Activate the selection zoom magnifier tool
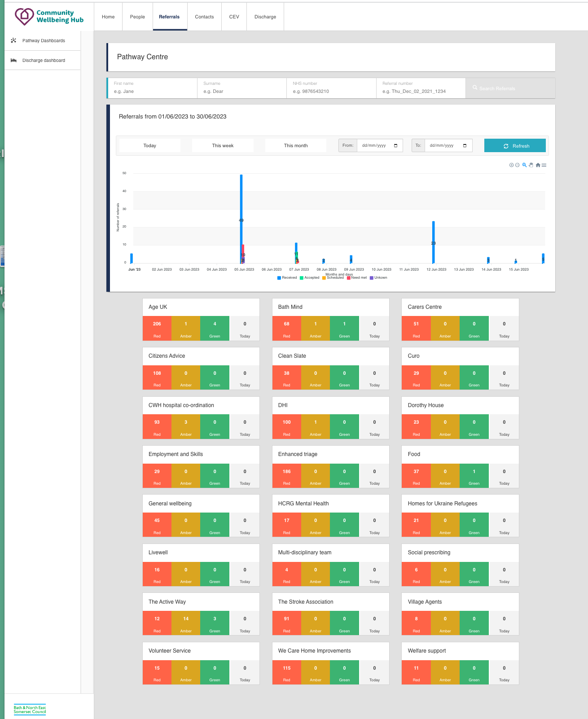This screenshot has height=719, width=588. [524, 165]
